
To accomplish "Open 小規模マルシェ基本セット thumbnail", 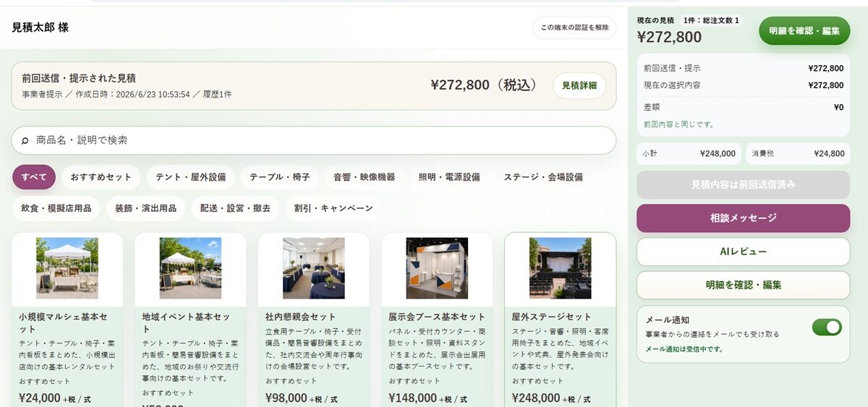I will 67,268.
